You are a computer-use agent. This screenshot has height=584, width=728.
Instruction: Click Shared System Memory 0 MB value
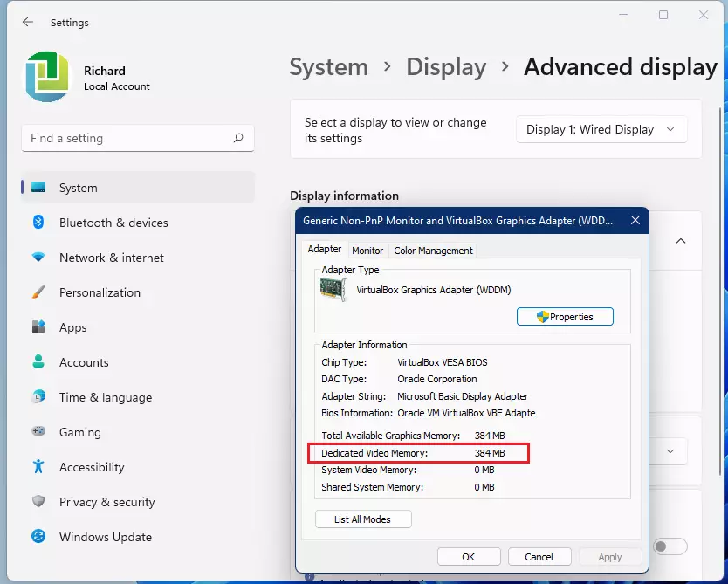[484, 487]
